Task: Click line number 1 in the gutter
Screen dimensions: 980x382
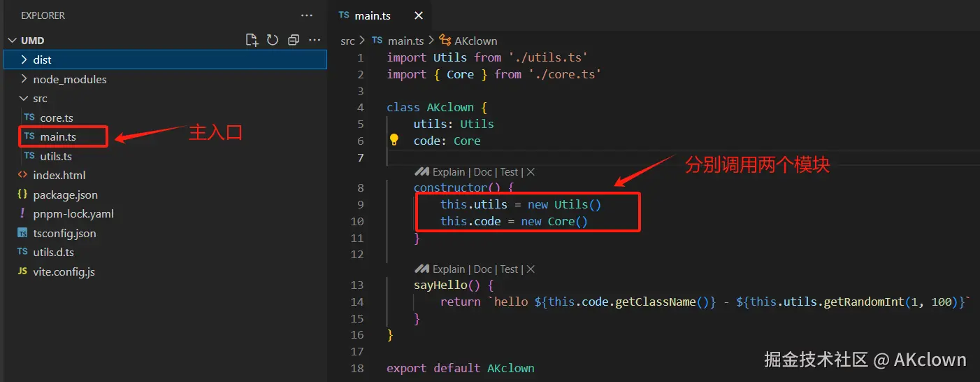Action: click(361, 57)
